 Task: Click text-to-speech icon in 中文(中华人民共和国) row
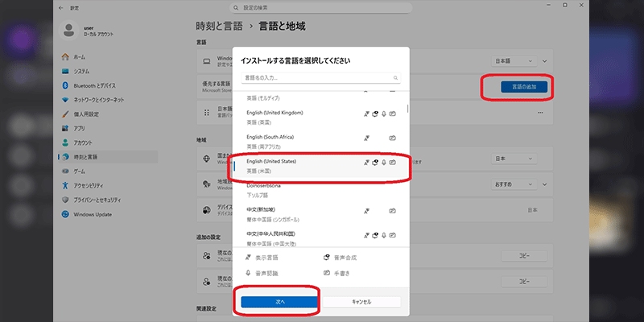pos(374,235)
